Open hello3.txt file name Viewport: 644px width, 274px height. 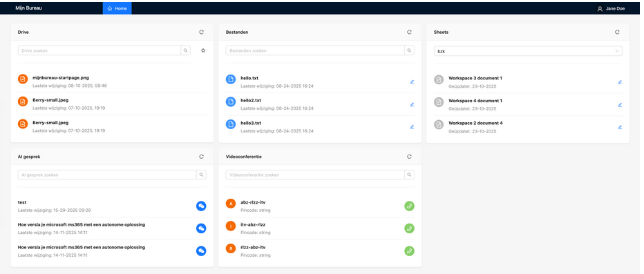tap(251, 123)
